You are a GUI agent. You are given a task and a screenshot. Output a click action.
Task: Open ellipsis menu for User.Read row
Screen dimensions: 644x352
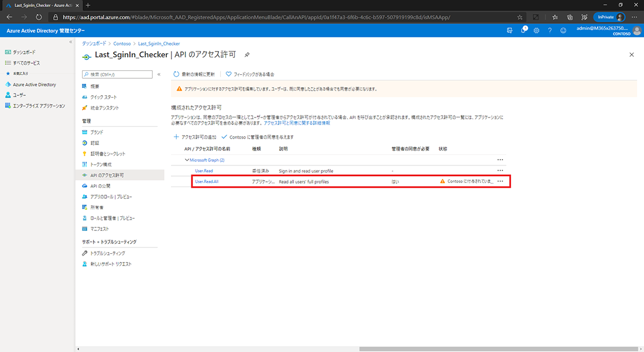[x=500, y=170]
